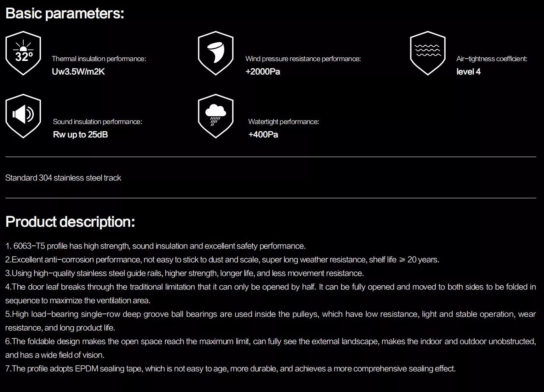Screen dimensions: 544x392
Task: Click the 32° thermal insulation shield icon
Action: (23, 53)
